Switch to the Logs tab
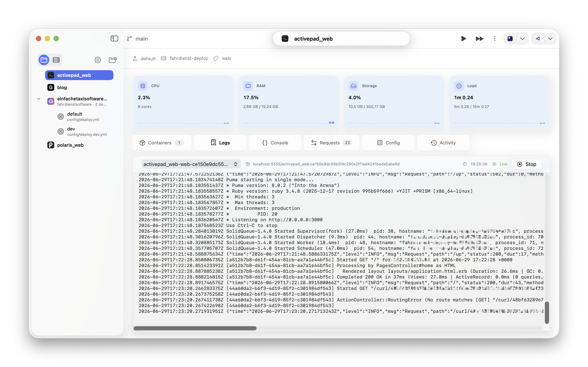The width and height of the screenshot is (588, 367). tap(220, 143)
